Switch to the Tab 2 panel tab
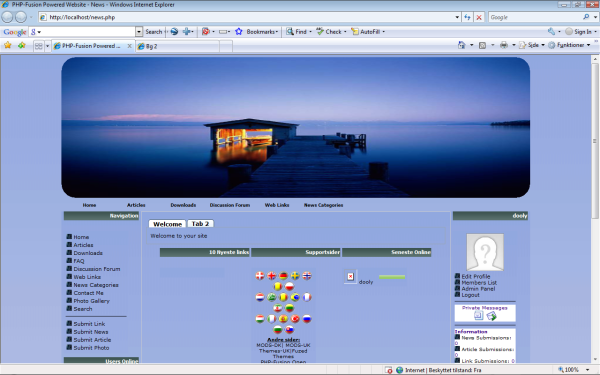Screen dimensions: 600x375 point(200,223)
